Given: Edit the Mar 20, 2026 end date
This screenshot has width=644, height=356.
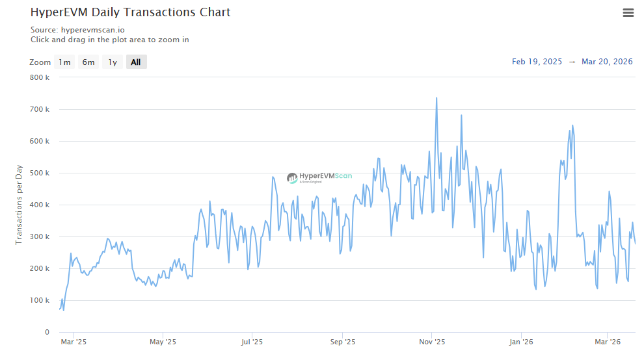Looking at the screenshot, I should coord(607,62).
